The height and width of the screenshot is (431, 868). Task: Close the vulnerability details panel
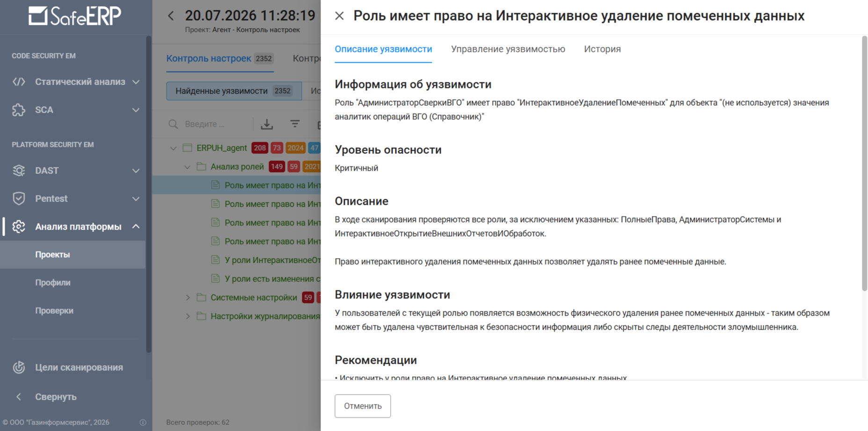340,16
